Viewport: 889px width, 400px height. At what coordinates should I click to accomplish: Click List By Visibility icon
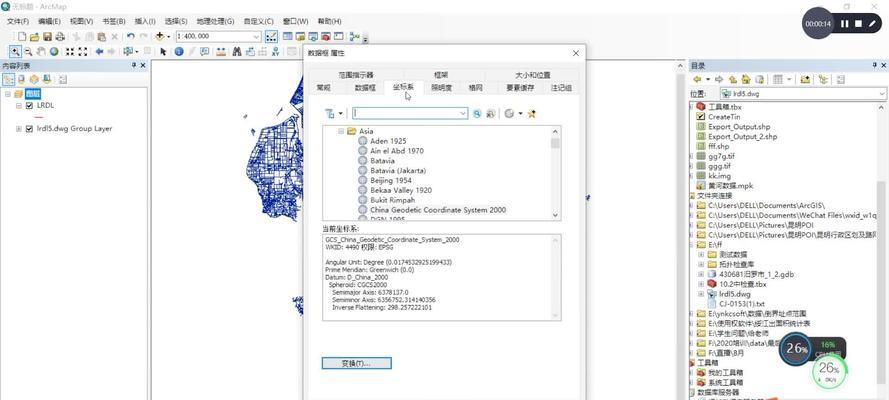34,79
